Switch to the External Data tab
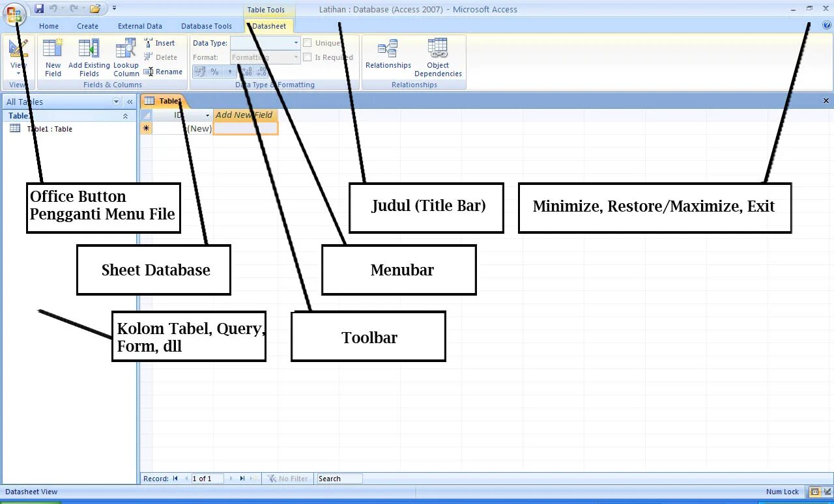Viewport: 834px width, 504px height. 140,26
